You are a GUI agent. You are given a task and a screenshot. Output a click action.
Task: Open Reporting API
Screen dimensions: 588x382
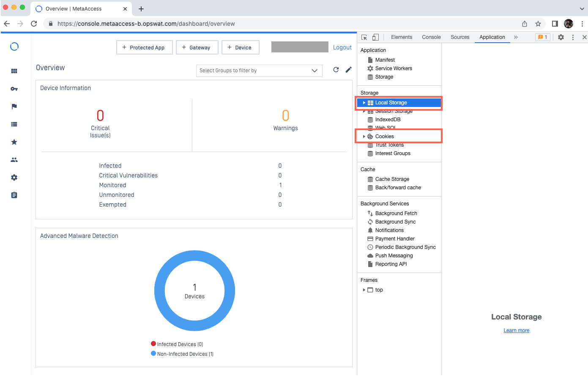click(x=391, y=264)
